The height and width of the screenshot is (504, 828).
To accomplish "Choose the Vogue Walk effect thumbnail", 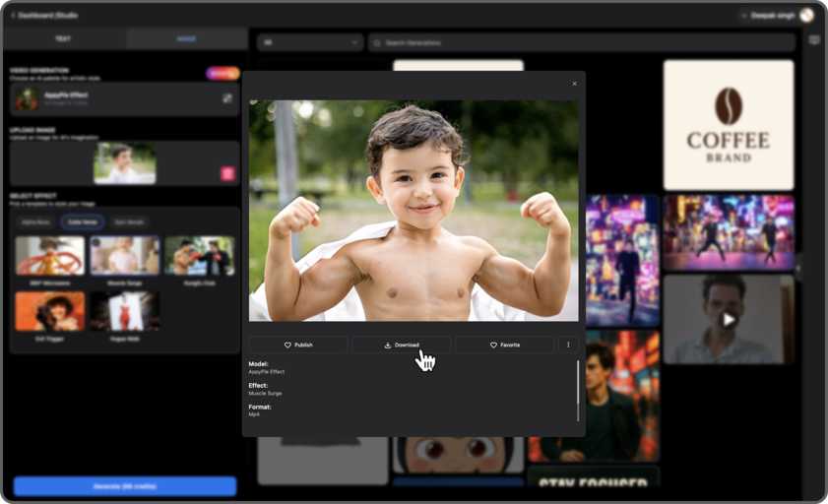I will pyautogui.click(x=125, y=311).
